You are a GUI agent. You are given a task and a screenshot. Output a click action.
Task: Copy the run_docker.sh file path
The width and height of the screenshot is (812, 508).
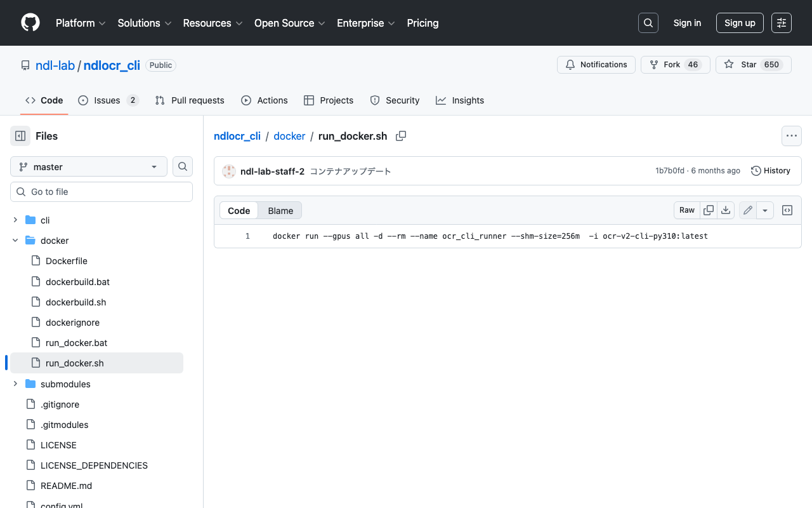(401, 136)
